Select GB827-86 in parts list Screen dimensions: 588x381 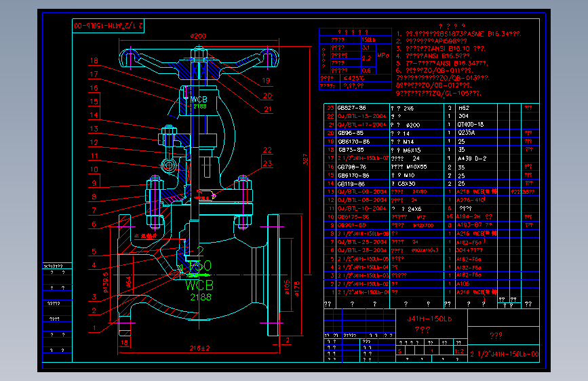[x=352, y=108]
